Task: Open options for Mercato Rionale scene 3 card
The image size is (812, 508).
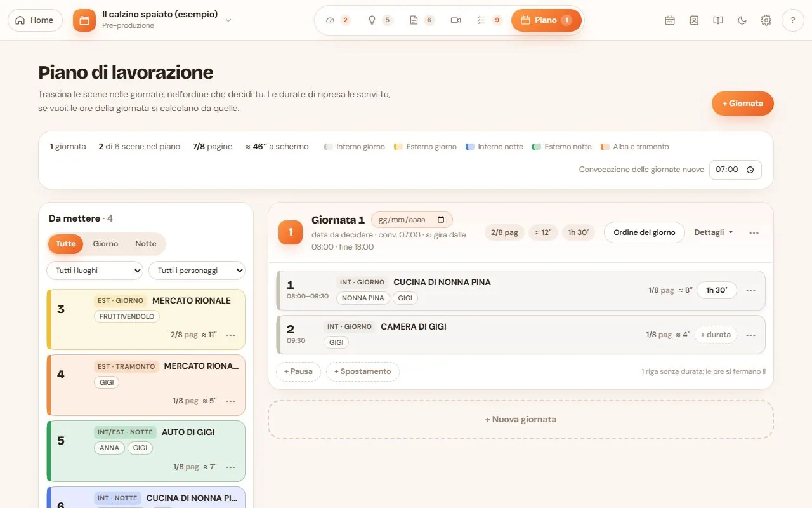Action: click(231, 335)
